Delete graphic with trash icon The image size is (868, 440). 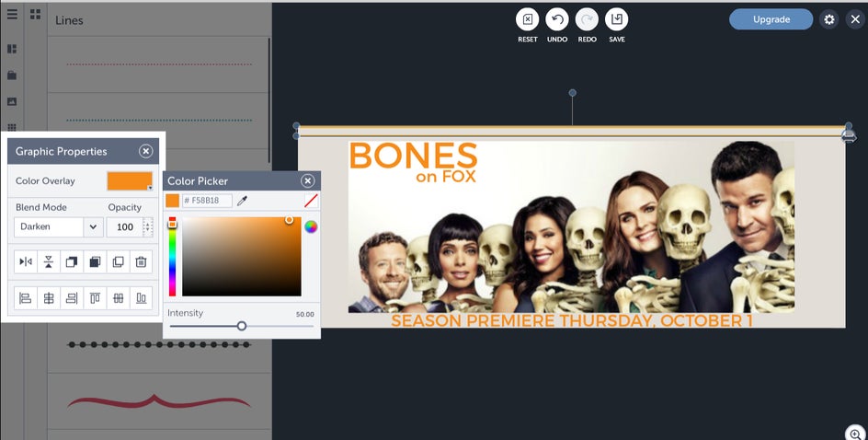pyautogui.click(x=141, y=261)
